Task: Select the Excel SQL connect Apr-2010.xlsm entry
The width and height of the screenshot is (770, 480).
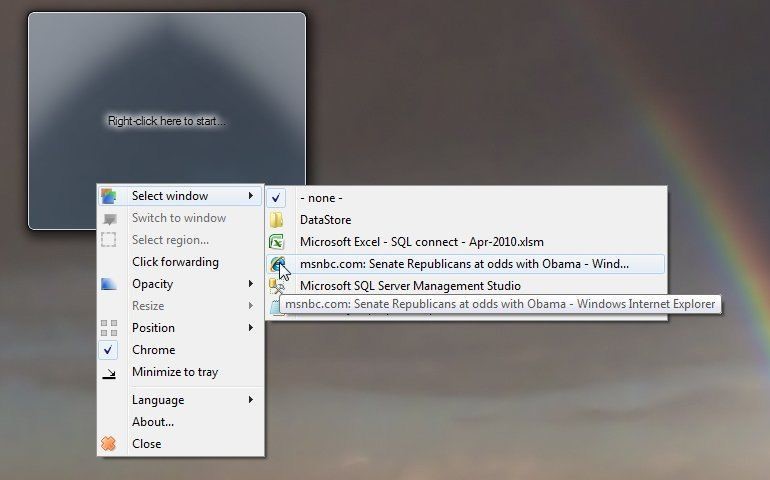Action: click(421, 242)
